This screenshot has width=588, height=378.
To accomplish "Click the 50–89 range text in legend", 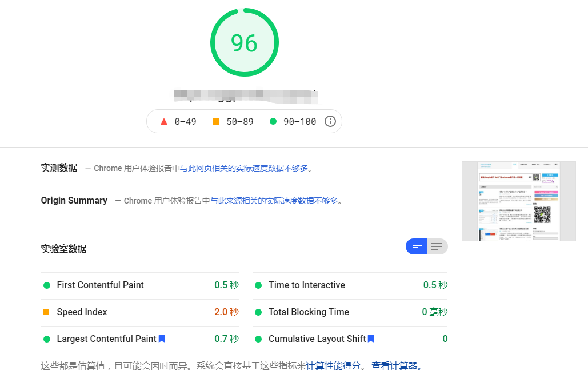I will 240,122.
